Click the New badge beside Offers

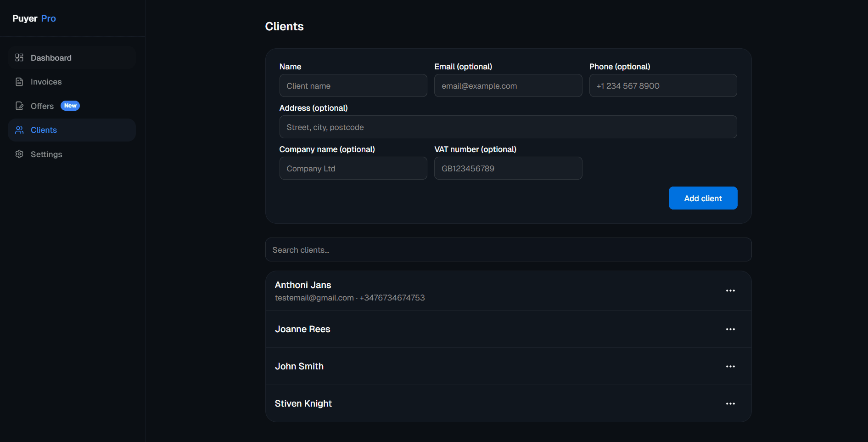[x=70, y=106]
